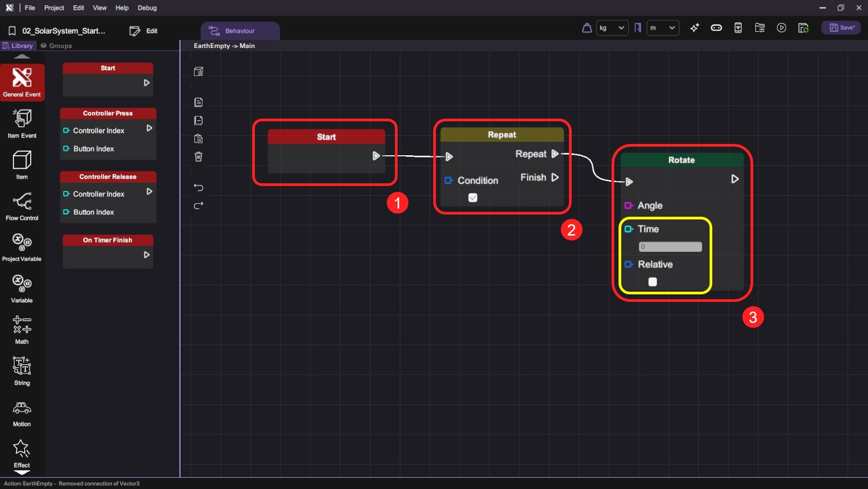Click the Save button
Image resolution: width=868 pixels, height=489 pixels.
841,28
